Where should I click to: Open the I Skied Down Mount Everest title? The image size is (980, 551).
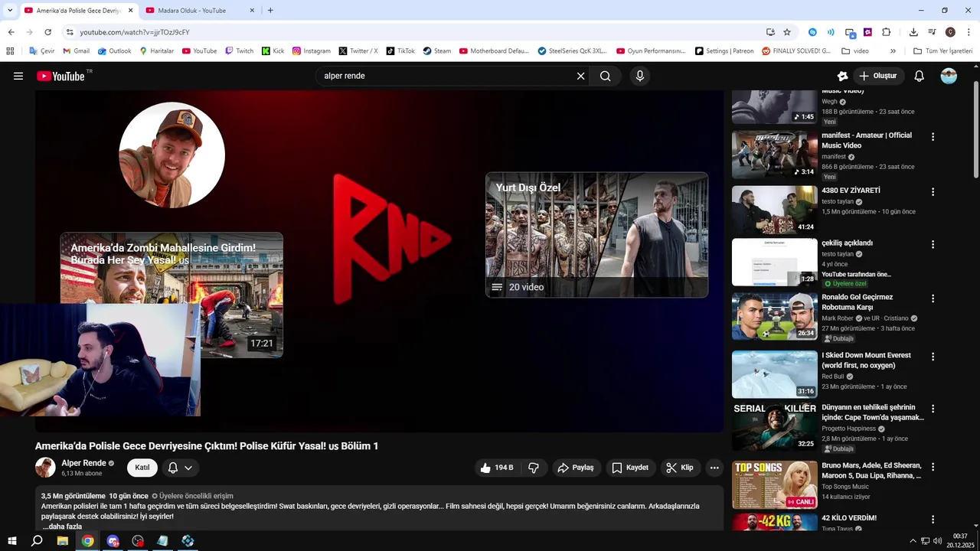[x=866, y=360]
